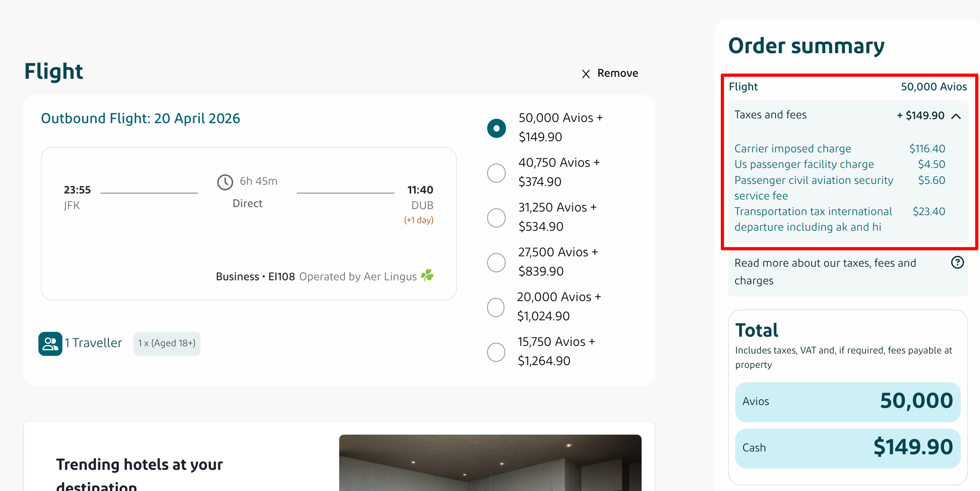The height and width of the screenshot is (491, 980).
Task: Open the taxes help question mark icon
Action: click(958, 262)
